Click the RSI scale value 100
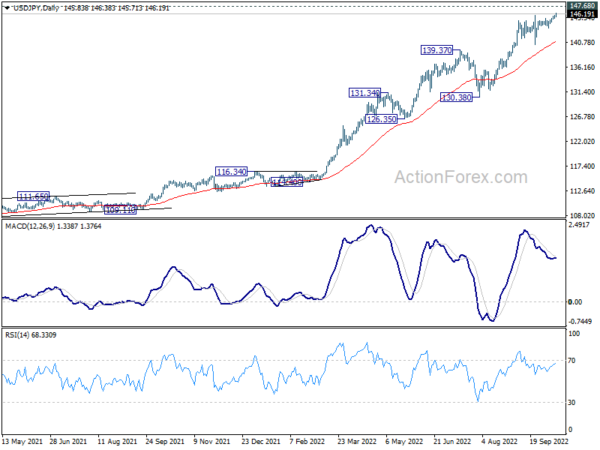 tap(574, 334)
